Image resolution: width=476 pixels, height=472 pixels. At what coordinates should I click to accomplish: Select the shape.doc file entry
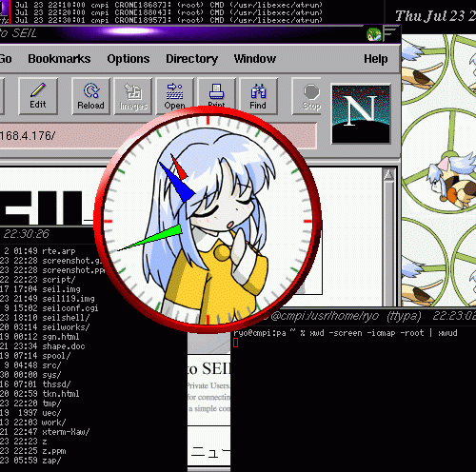[x=64, y=346]
